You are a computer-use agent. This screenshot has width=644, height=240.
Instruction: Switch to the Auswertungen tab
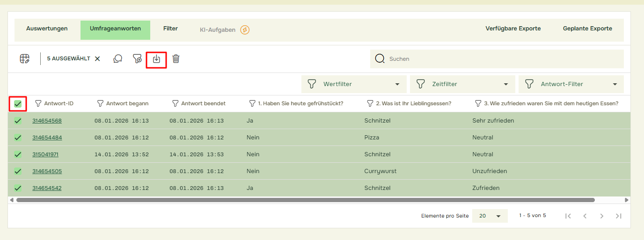[47, 29]
